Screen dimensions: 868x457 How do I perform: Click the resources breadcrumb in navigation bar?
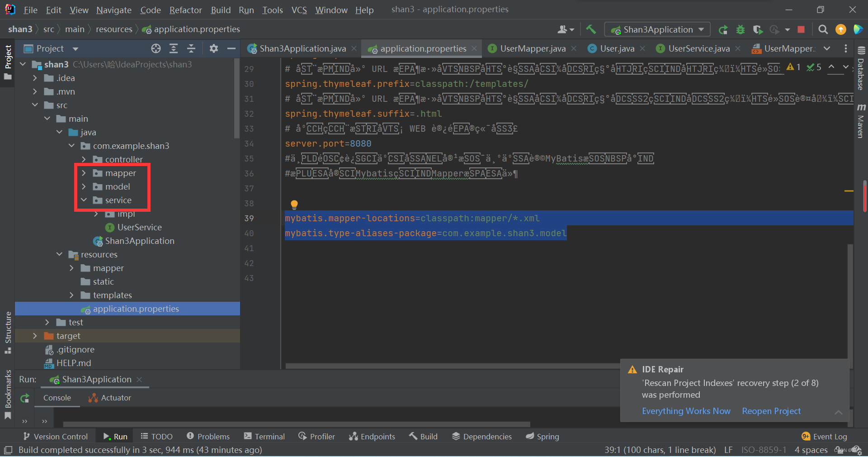tap(114, 29)
